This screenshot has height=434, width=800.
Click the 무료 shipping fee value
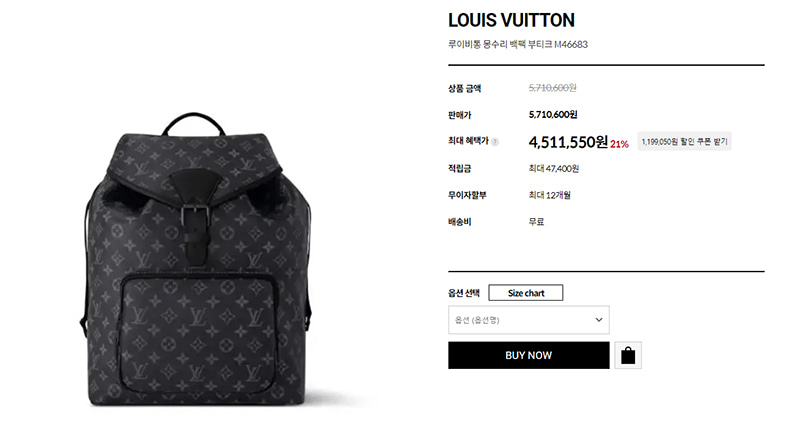click(536, 222)
